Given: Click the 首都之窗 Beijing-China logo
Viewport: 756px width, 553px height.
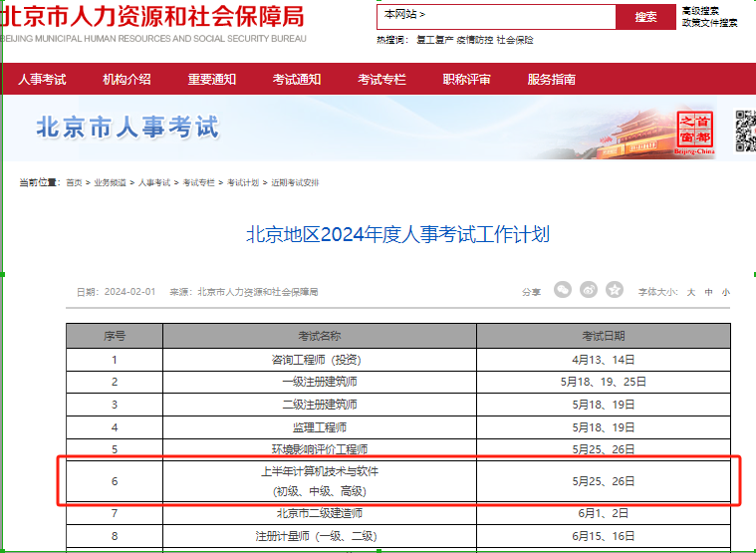Looking at the screenshot, I should point(695,133).
